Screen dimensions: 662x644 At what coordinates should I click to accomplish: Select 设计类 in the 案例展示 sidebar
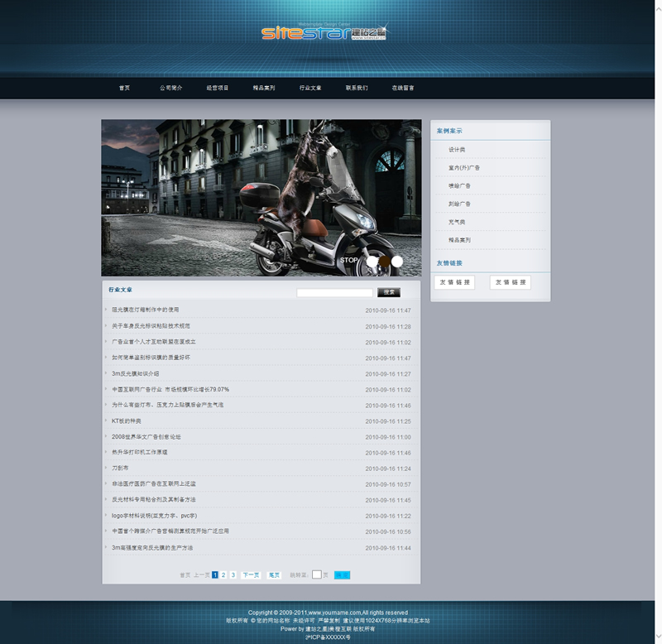(x=457, y=150)
